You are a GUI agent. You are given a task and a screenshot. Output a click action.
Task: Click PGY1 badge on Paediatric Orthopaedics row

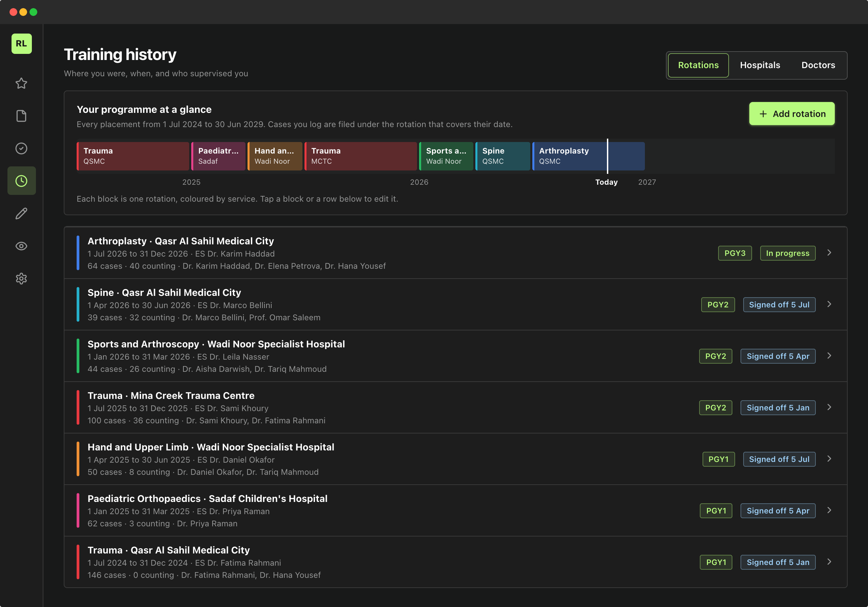point(716,511)
